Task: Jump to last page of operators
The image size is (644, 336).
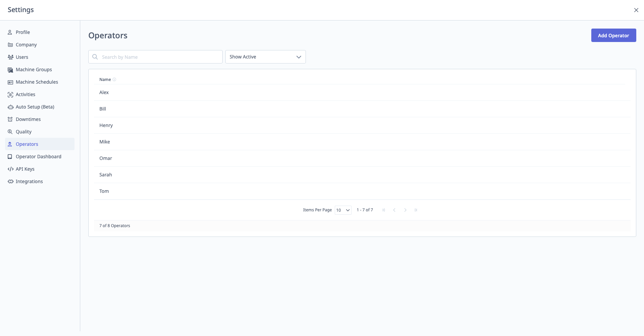Action: pyautogui.click(x=416, y=210)
